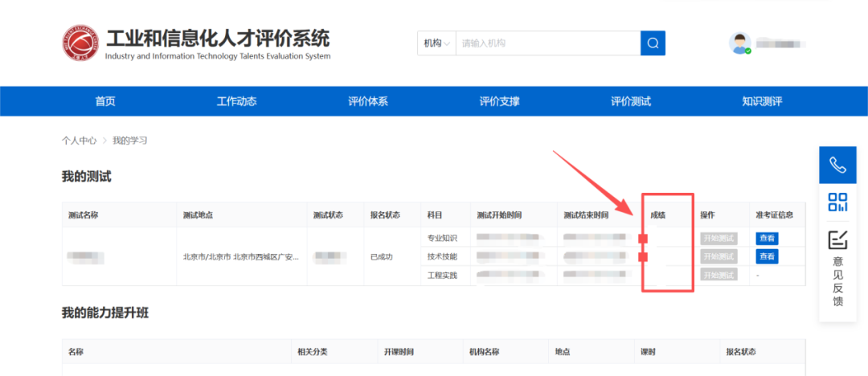View admission ticket for 专业知识
The height and width of the screenshot is (376, 868).
click(768, 239)
